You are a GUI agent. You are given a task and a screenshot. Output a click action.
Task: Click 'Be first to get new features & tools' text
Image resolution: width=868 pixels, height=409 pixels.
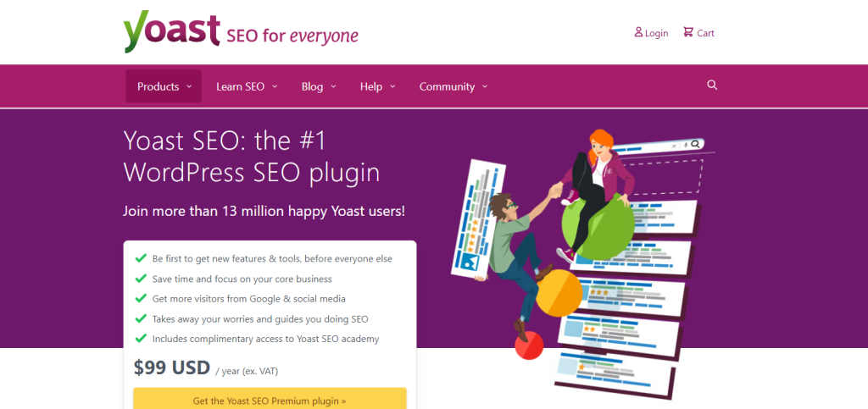(x=272, y=258)
